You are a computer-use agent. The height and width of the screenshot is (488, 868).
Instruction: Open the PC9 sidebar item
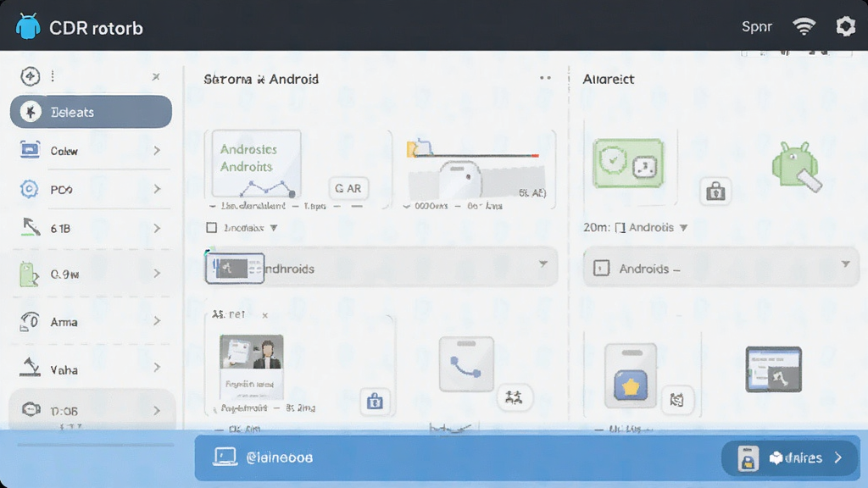91,189
